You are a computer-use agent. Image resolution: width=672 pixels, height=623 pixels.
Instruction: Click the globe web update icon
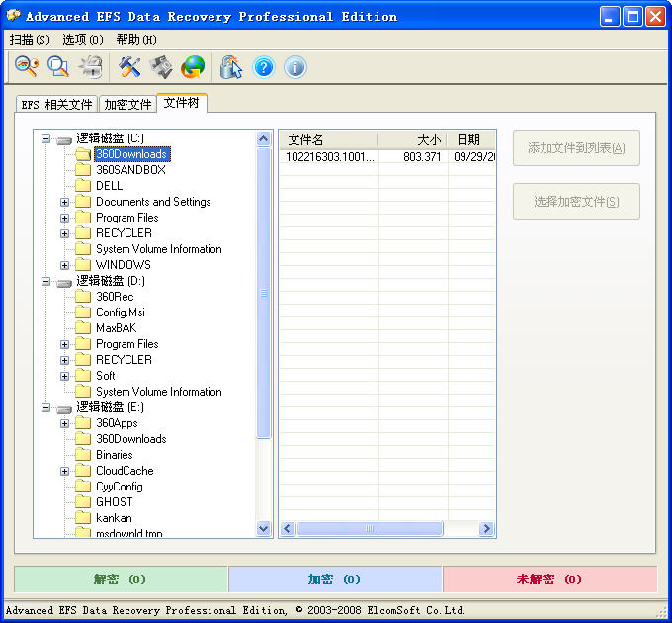[x=193, y=66]
